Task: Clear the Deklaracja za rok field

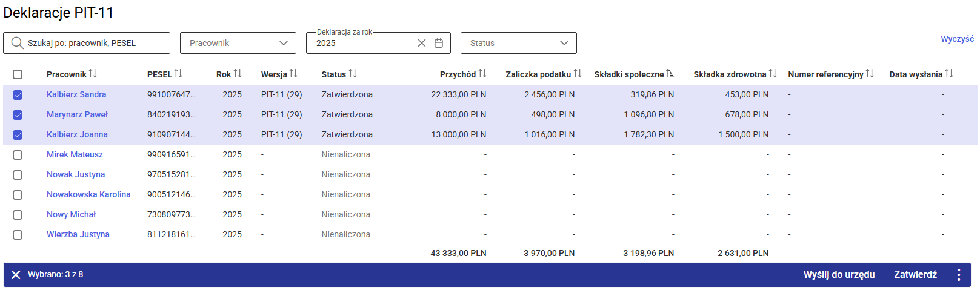Action: click(422, 43)
